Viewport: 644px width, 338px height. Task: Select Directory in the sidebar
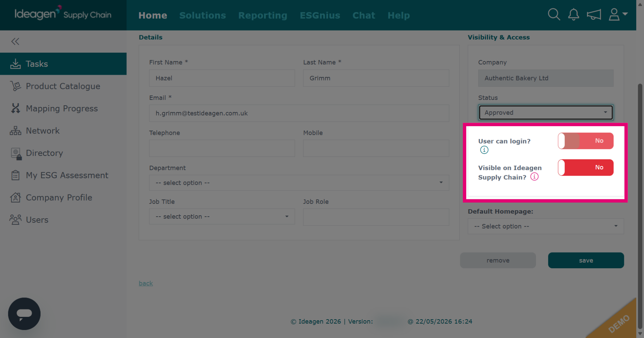(63, 153)
